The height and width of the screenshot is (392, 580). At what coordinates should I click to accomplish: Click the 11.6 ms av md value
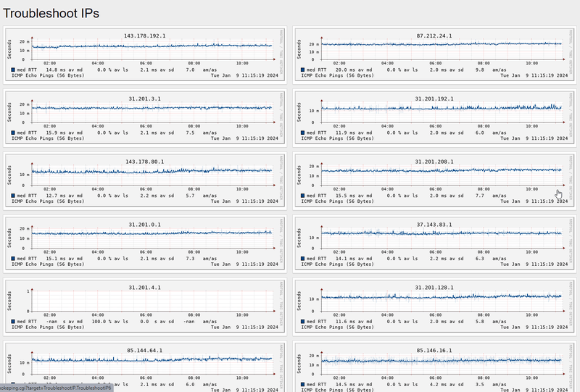coord(354,322)
